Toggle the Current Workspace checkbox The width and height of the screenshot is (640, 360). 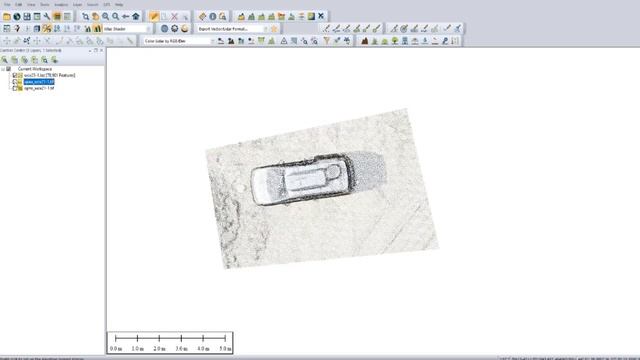(x=9, y=69)
